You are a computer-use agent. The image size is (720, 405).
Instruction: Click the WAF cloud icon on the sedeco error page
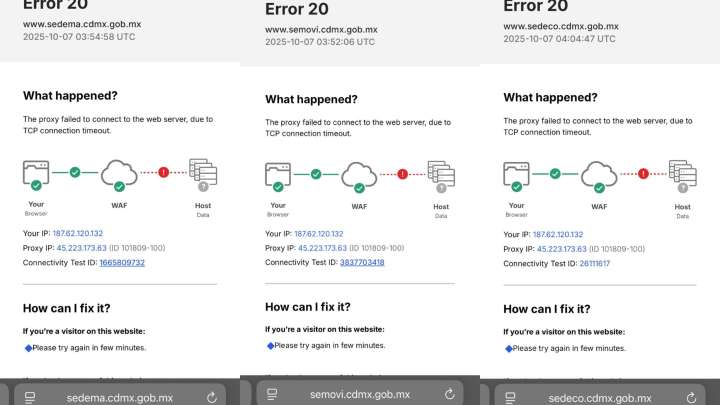tap(599, 172)
